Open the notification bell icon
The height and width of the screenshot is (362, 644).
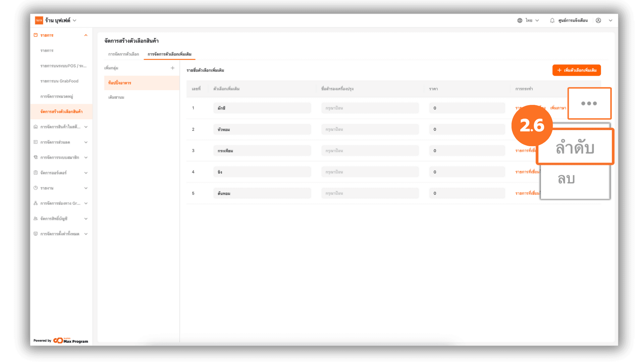(552, 20)
